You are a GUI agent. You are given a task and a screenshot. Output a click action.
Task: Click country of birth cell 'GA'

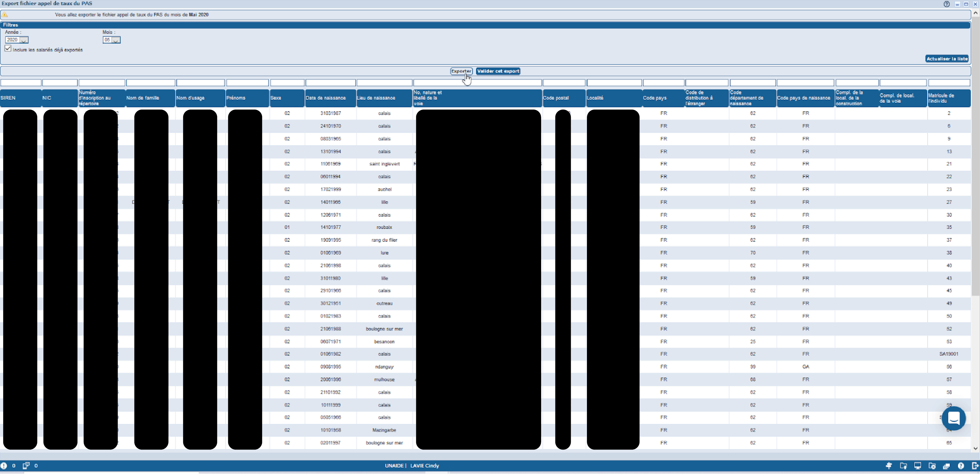coord(806,367)
